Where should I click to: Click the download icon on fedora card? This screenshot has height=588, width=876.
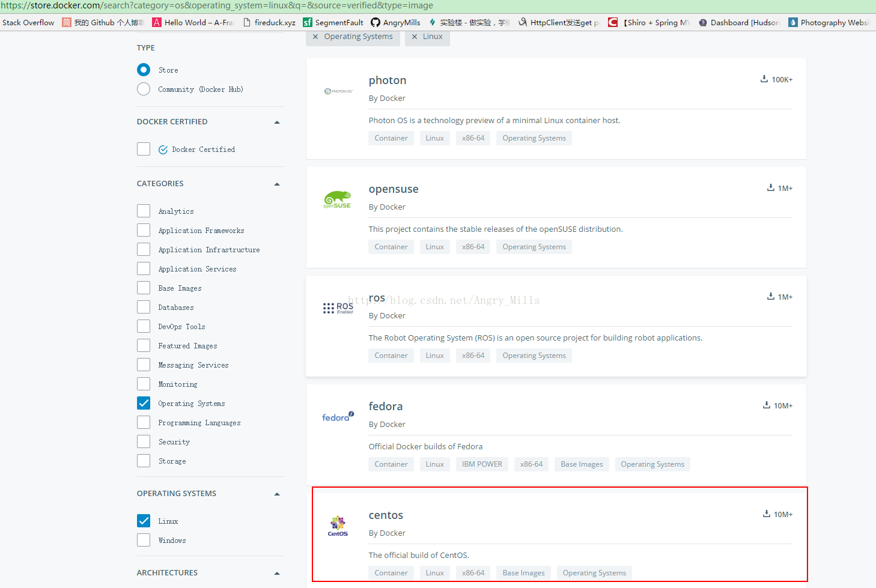[767, 405]
